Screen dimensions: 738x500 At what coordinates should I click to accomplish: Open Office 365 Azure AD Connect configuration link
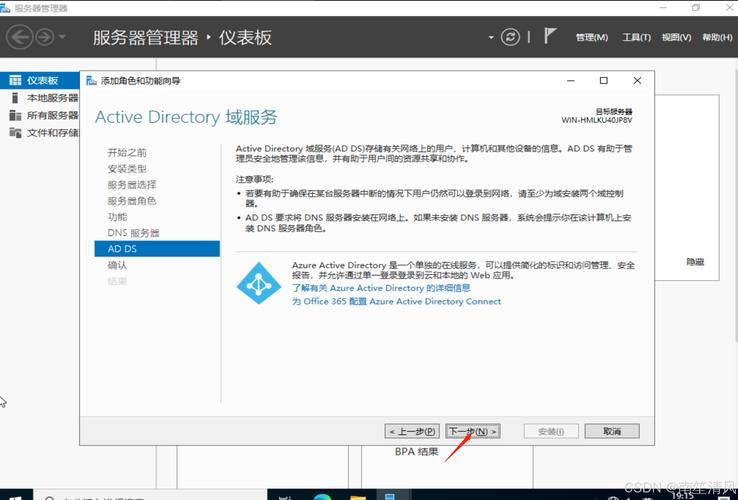coord(396,301)
